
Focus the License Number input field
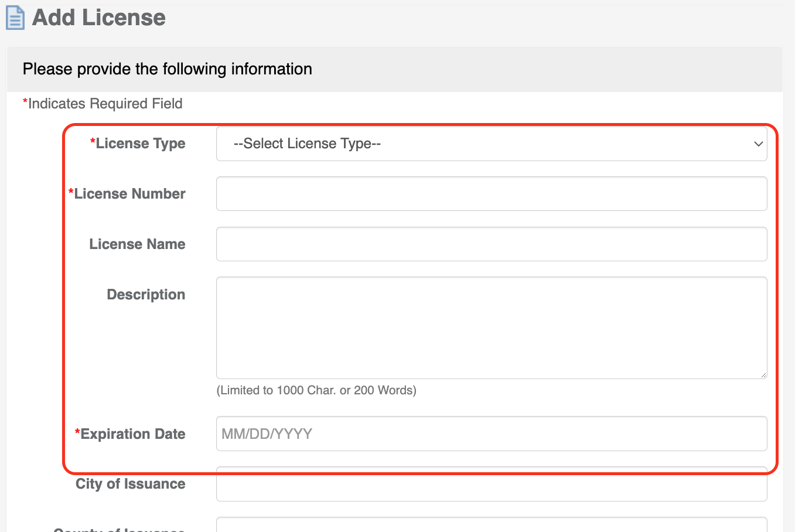pos(491,194)
